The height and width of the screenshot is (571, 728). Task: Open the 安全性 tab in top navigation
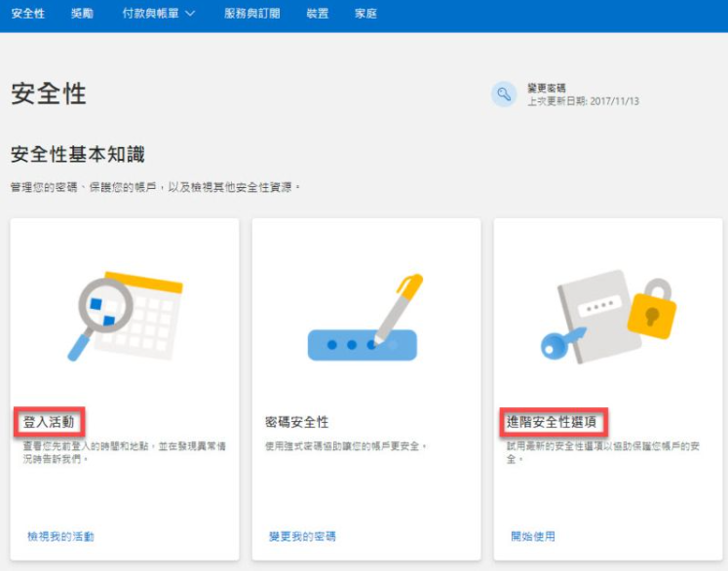pos(28,15)
